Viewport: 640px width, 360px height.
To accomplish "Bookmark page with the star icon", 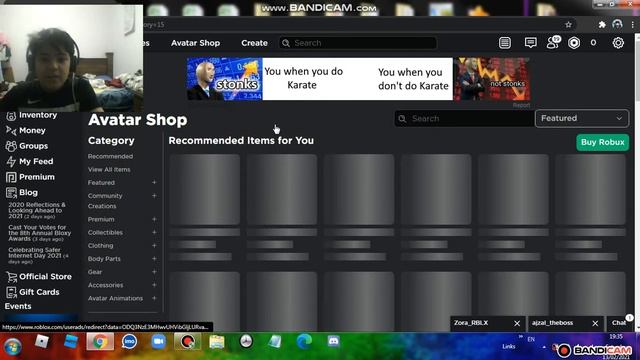I will pos(568,24).
